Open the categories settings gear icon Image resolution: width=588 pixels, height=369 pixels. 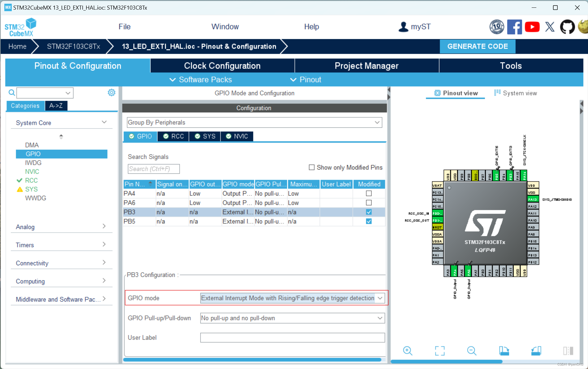[111, 93]
